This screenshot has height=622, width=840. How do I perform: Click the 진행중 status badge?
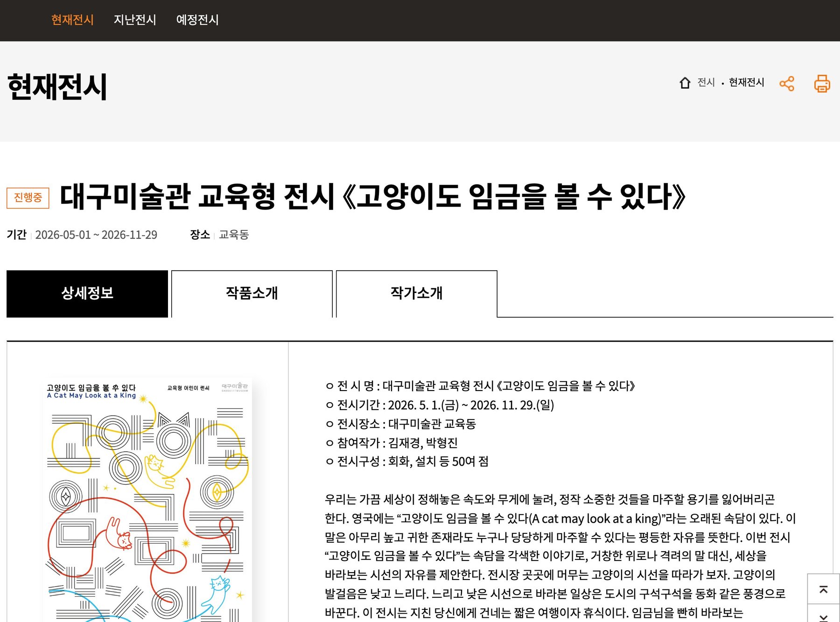(x=28, y=198)
